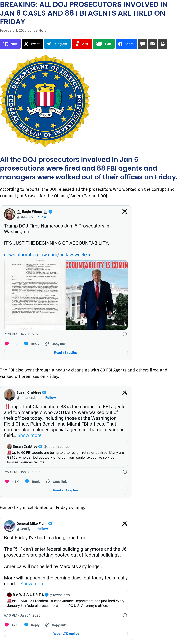Share article on Gab frog icon
182x644 pixels.
pos(104,44)
